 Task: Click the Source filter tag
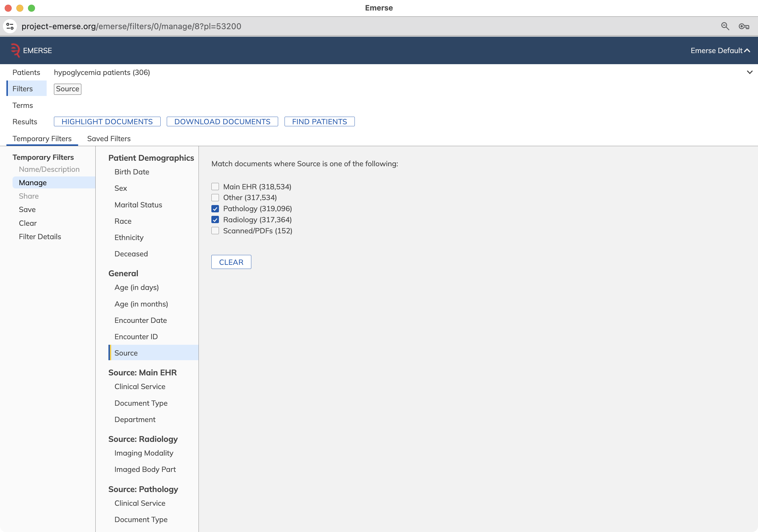(67, 89)
